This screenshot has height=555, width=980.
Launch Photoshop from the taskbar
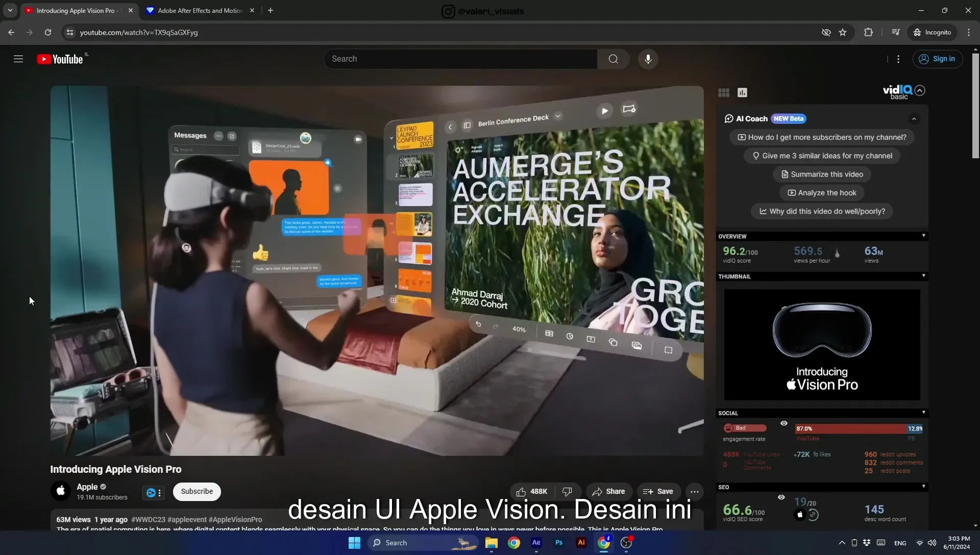pos(559,543)
